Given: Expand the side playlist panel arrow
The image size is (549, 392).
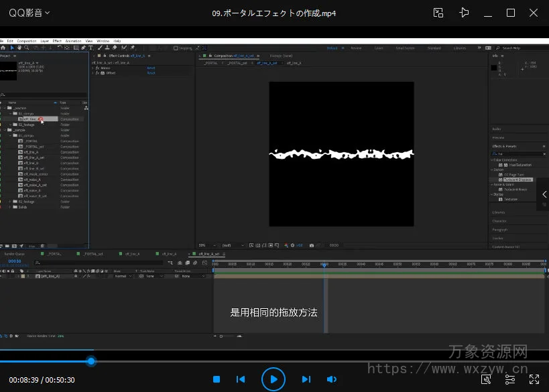Looking at the screenshot, I should [x=544, y=194].
